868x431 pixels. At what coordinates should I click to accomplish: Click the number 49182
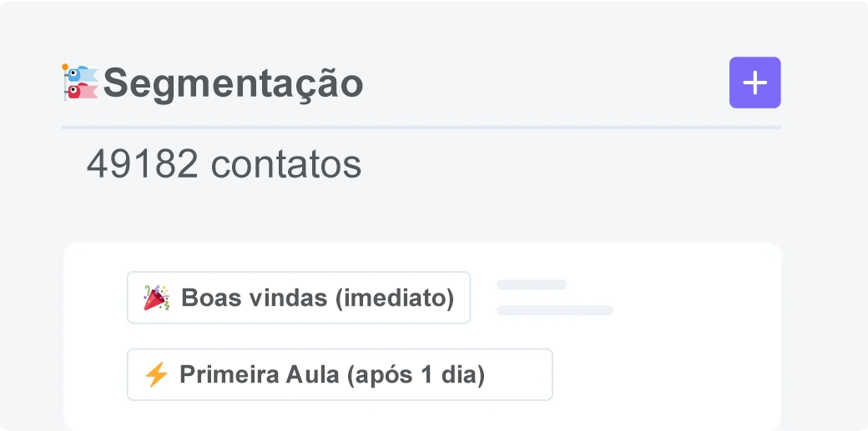142,165
